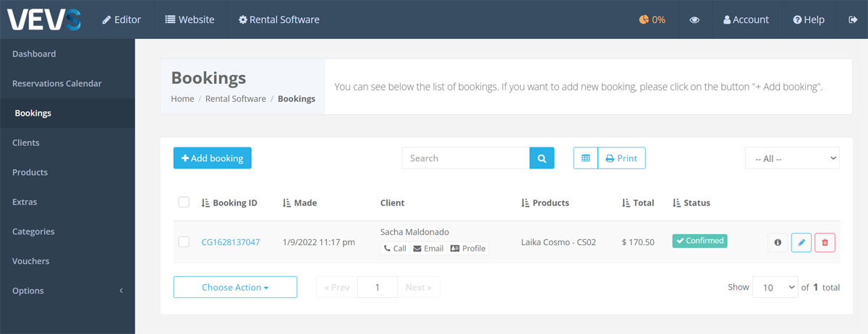The image size is (868, 334).
Task: Open the Rental Software menu
Action: pos(278,20)
